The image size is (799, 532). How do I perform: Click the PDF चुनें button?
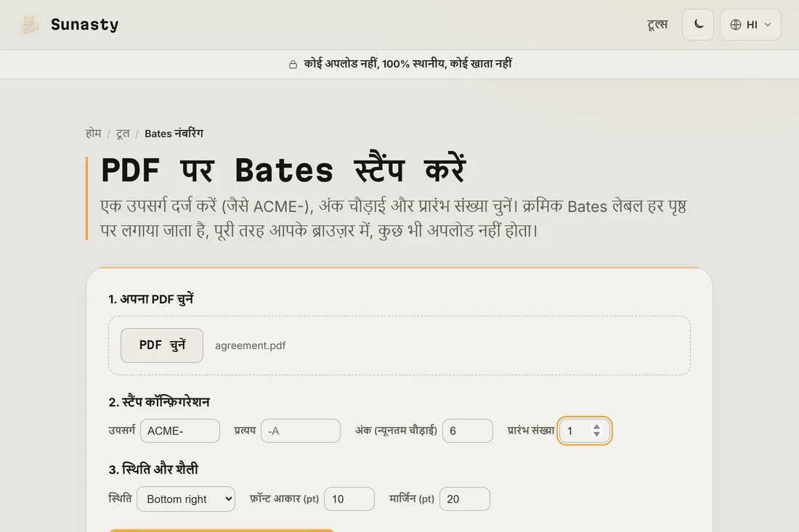[x=162, y=345]
